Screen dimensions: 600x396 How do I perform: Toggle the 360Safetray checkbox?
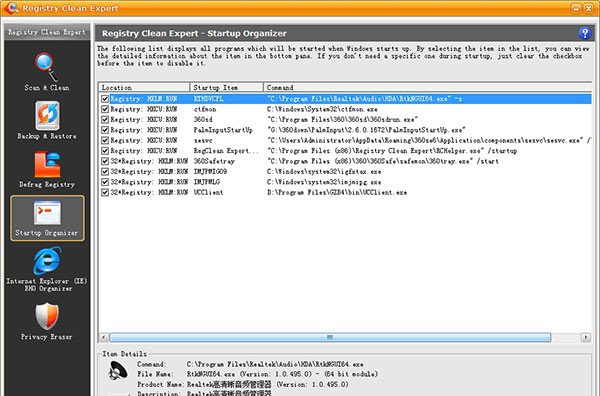point(105,161)
